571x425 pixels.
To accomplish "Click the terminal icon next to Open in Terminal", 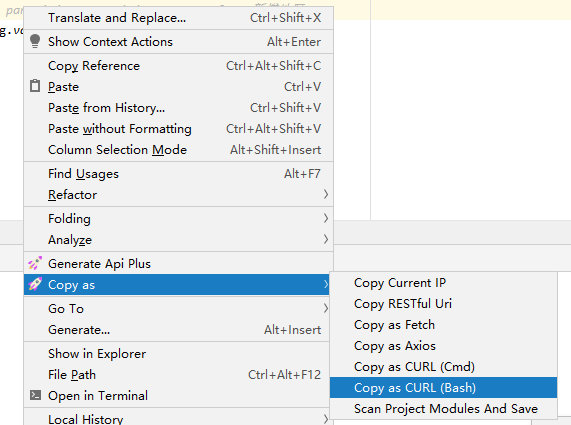I will click(x=35, y=395).
